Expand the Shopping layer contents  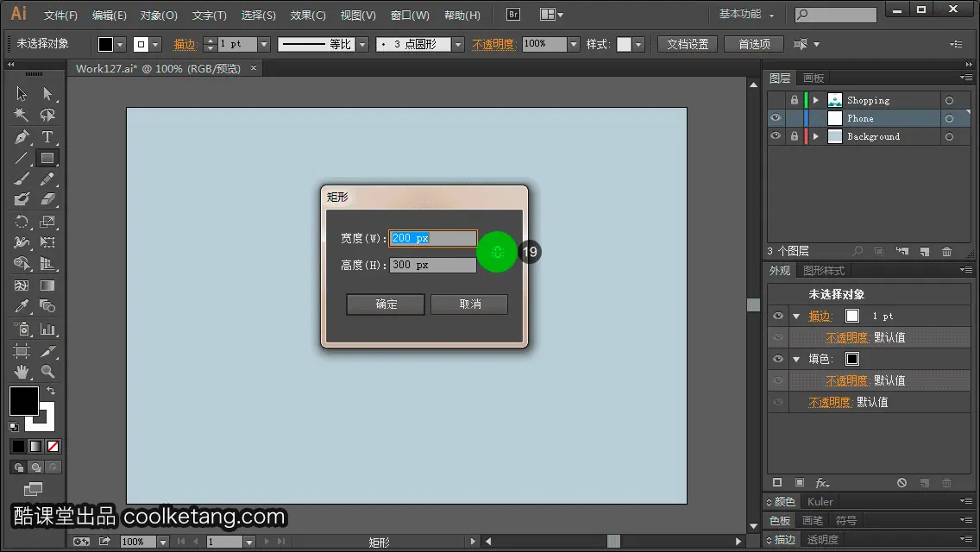point(815,100)
